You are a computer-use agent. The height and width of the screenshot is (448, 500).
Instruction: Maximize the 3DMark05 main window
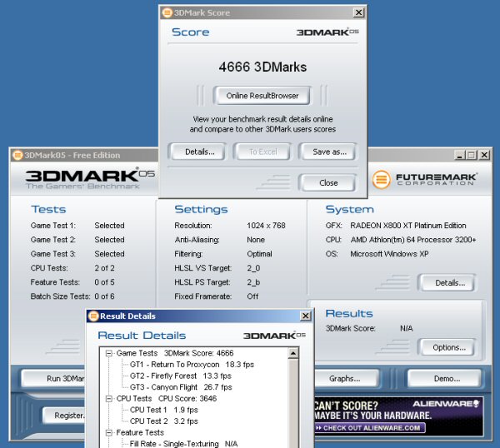click(471, 155)
